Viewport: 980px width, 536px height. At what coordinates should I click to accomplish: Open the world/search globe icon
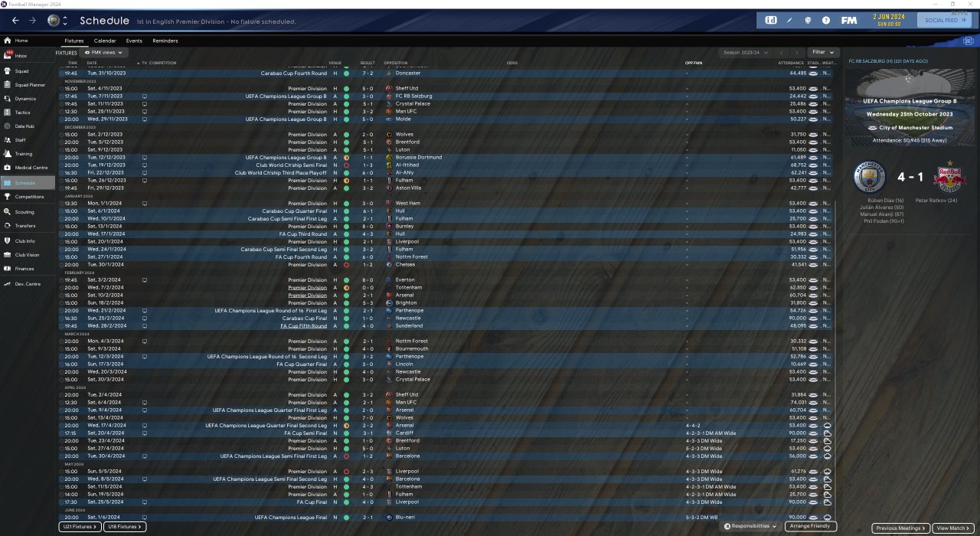(808, 20)
